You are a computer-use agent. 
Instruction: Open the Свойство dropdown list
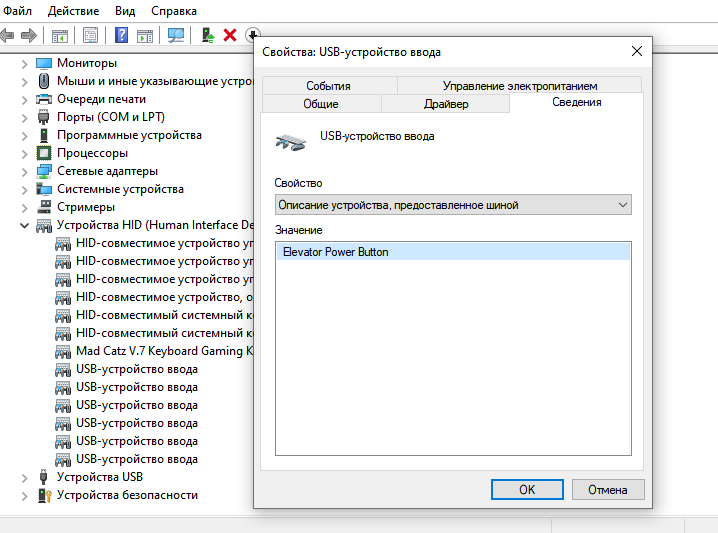(x=453, y=205)
